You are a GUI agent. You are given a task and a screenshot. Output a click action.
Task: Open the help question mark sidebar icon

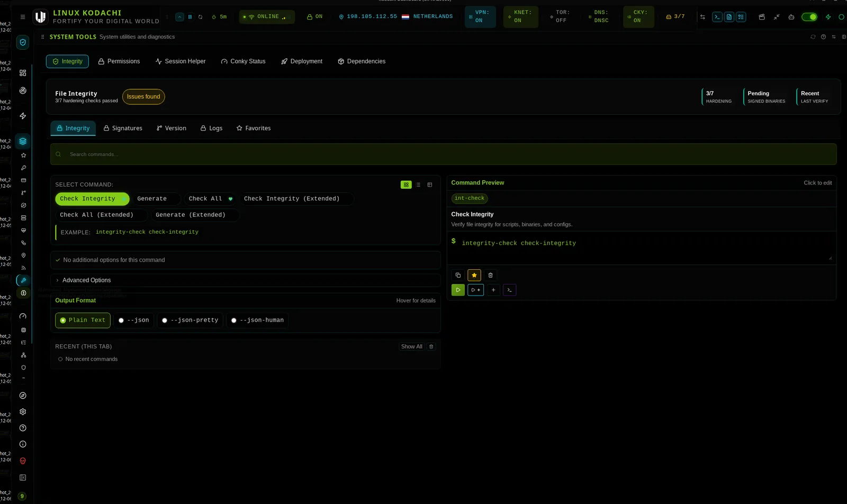23,428
